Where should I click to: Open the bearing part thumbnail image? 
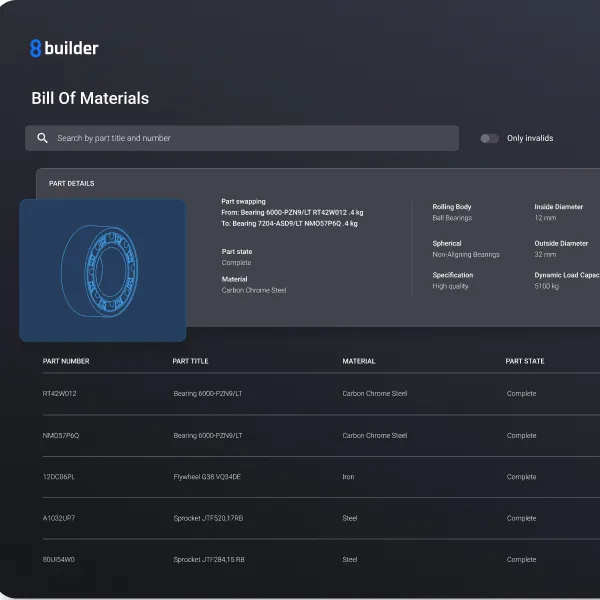tap(103, 270)
